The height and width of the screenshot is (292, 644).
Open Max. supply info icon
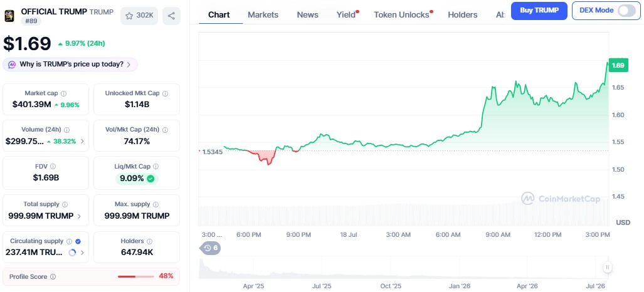156,204
